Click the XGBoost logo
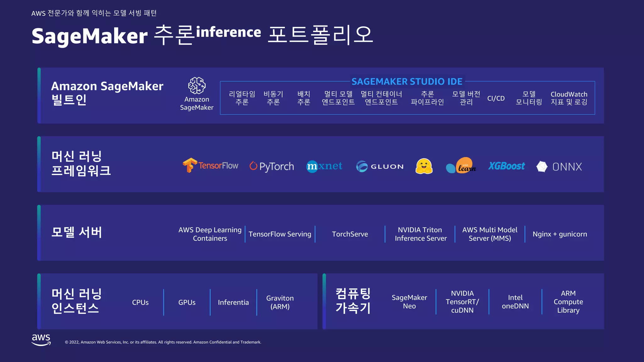This screenshot has width=644, height=362. tap(506, 166)
